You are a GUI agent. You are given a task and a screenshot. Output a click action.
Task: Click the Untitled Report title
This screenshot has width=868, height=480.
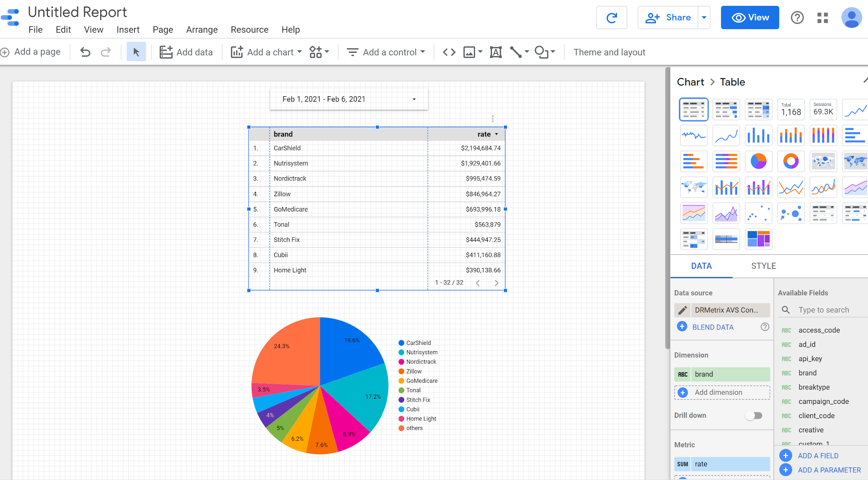[77, 12]
